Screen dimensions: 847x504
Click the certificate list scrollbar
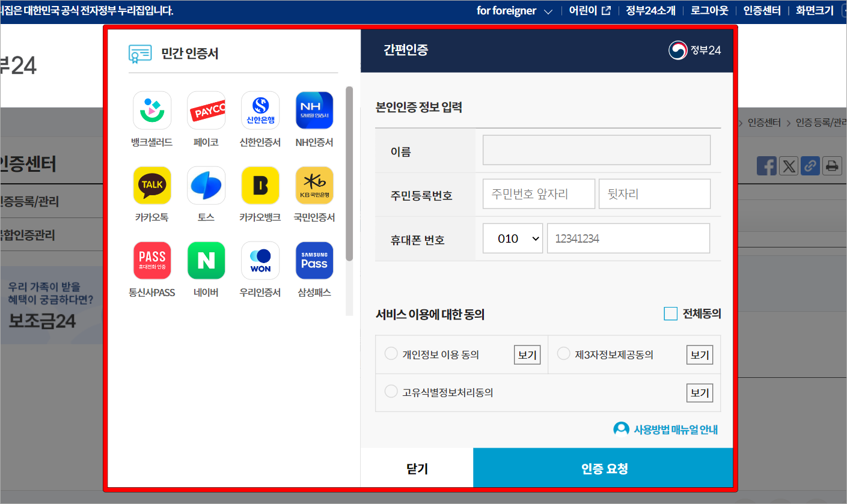click(x=349, y=174)
